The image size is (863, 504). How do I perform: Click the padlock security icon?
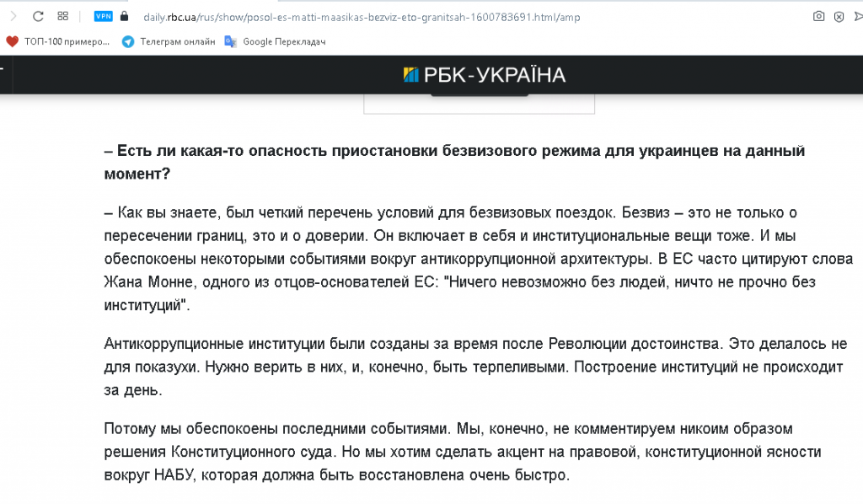tap(124, 17)
